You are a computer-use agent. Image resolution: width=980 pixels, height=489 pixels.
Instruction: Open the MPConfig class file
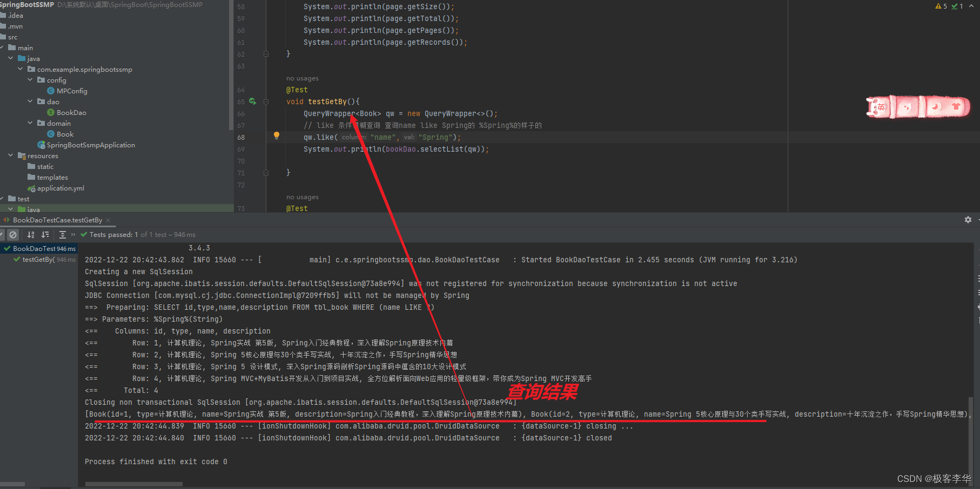tap(67, 91)
